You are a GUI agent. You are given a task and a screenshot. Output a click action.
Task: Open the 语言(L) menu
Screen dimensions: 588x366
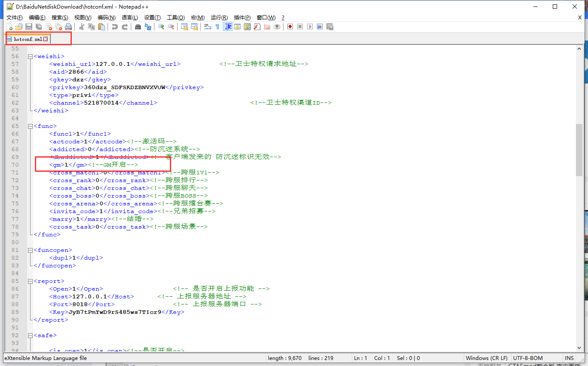click(x=129, y=18)
